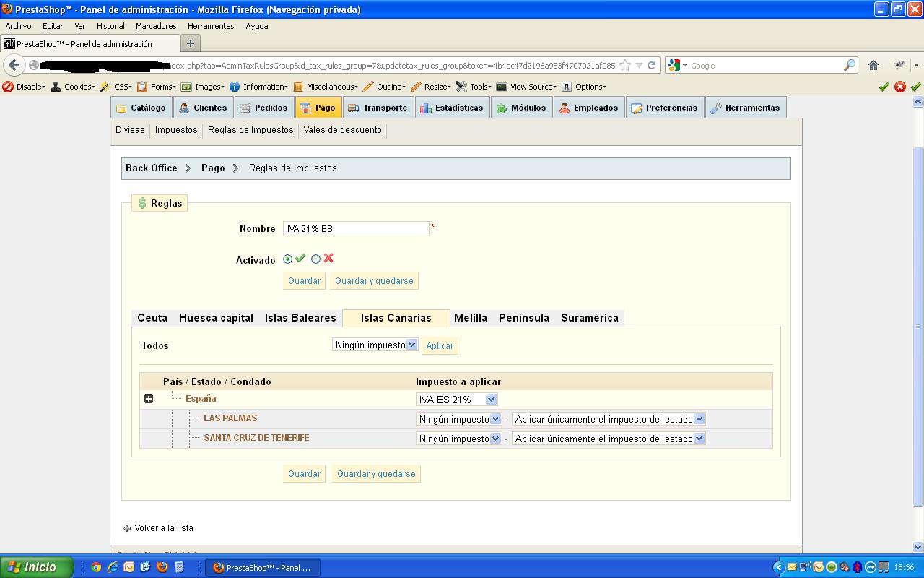The width and height of the screenshot is (924, 578).
Task: Click the Google search engine icon
Action: 674,65
